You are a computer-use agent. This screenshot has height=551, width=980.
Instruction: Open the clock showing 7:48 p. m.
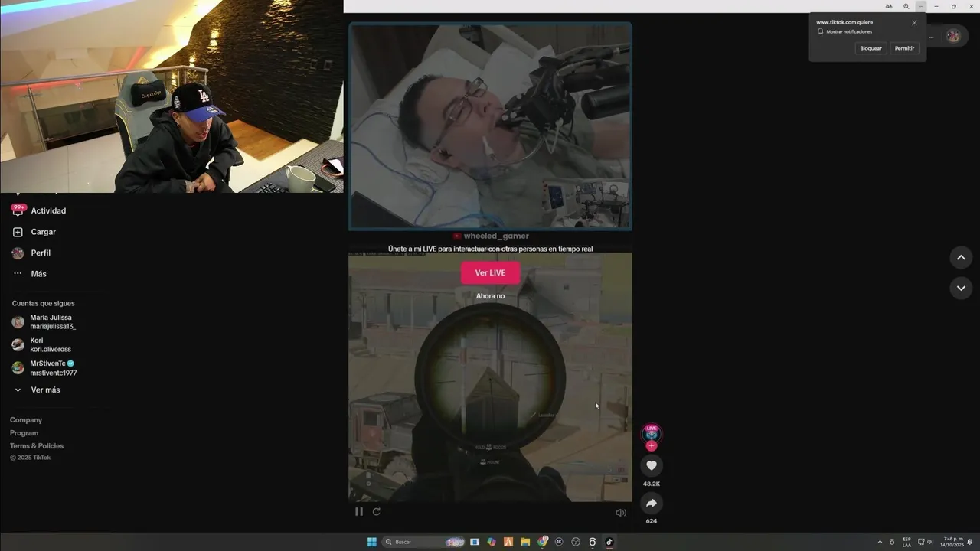click(x=952, y=542)
